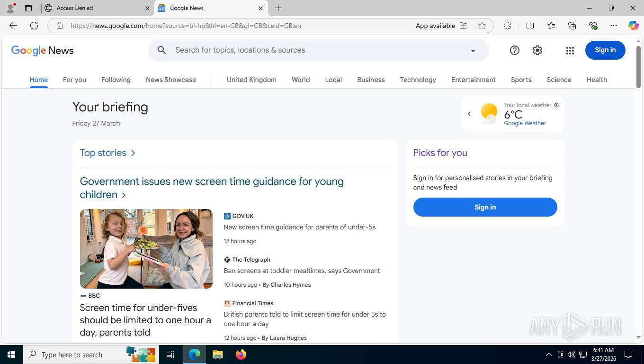Go to Business section
Screen dimensions: 644x364
click(371, 80)
